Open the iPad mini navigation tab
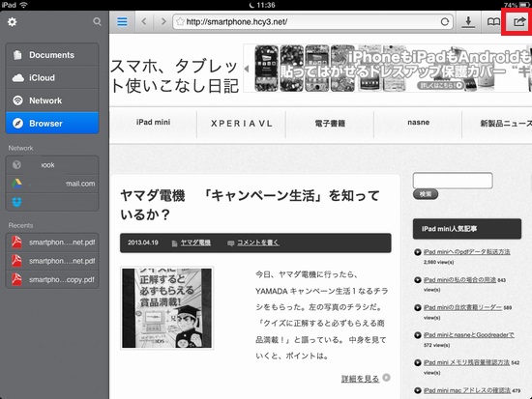The width and height of the screenshot is (532, 399). [154, 123]
